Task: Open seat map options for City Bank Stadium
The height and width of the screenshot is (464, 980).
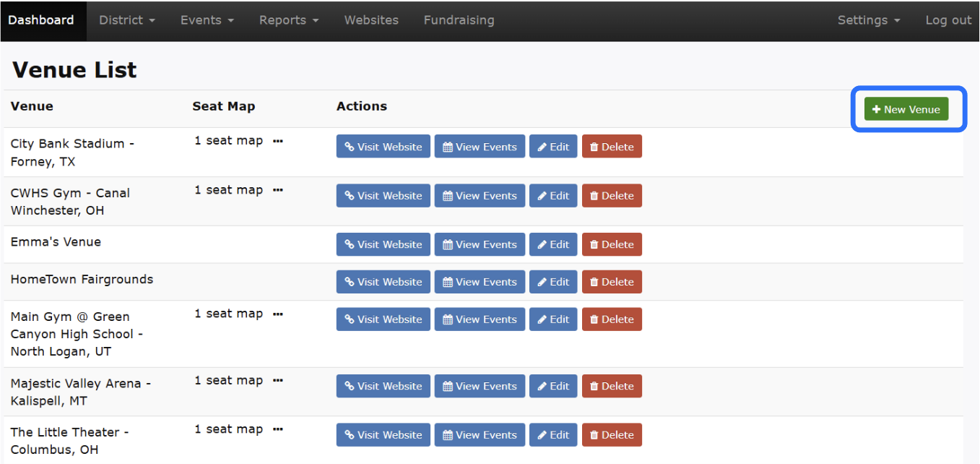Action: point(278,141)
